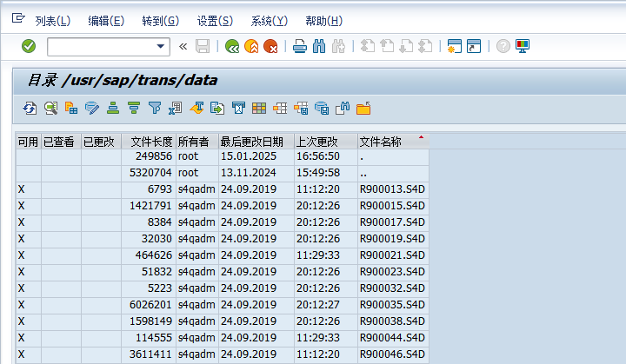Open the command field dropdown arrow
Viewport: 626px width, 364px height.
pos(161,46)
